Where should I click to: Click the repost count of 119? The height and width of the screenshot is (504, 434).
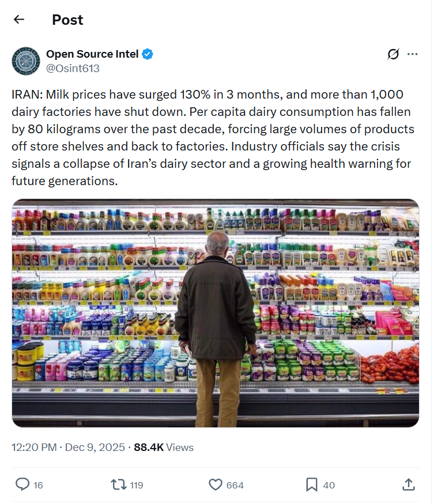(136, 485)
